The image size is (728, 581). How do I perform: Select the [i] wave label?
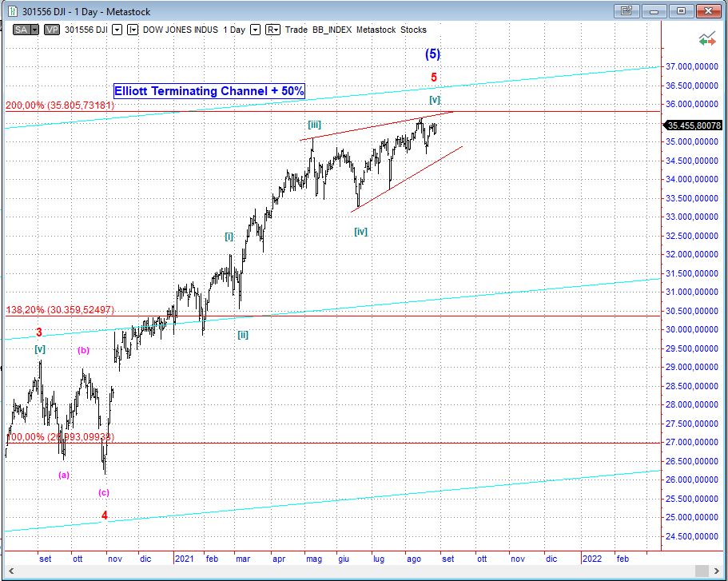[x=229, y=237]
